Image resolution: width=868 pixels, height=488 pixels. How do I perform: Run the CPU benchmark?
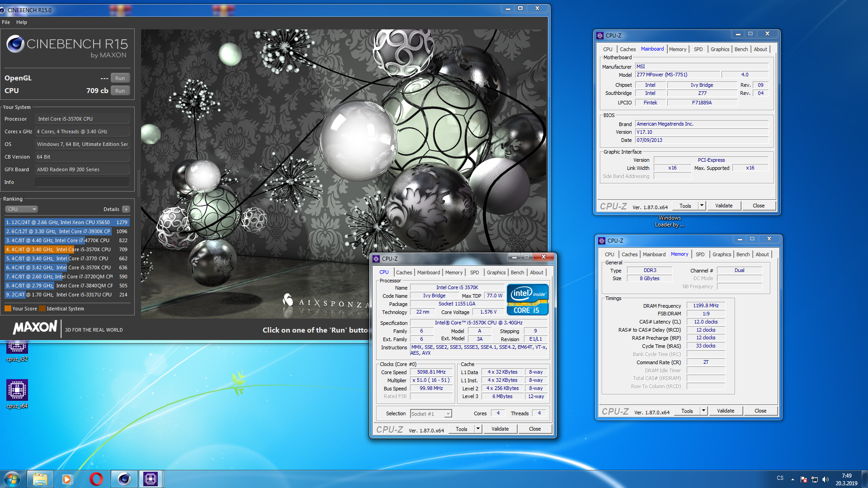pos(120,91)
